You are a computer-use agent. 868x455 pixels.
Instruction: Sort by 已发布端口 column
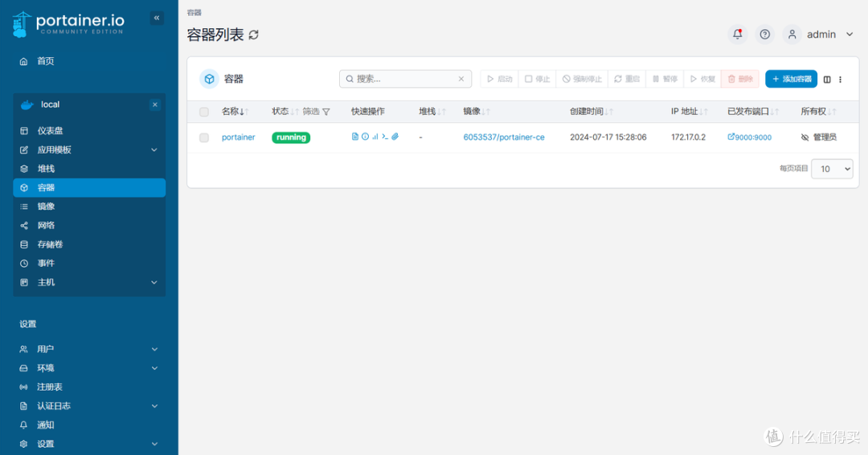753,111
